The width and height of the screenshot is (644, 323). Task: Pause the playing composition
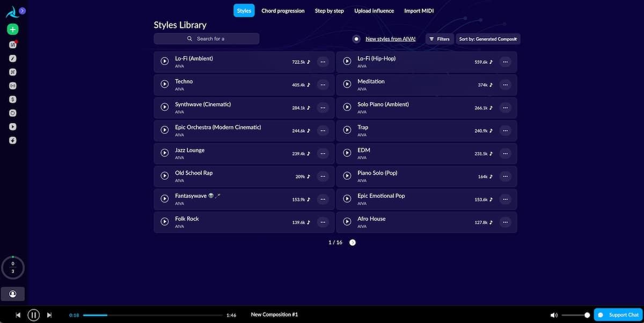pyautogui.click(x=33, y=315)
